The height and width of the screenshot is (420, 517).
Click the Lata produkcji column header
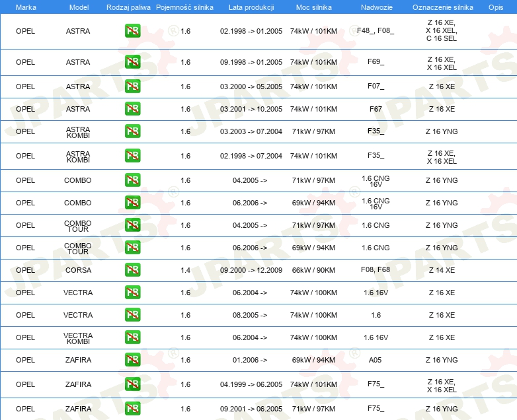(251, 7)
